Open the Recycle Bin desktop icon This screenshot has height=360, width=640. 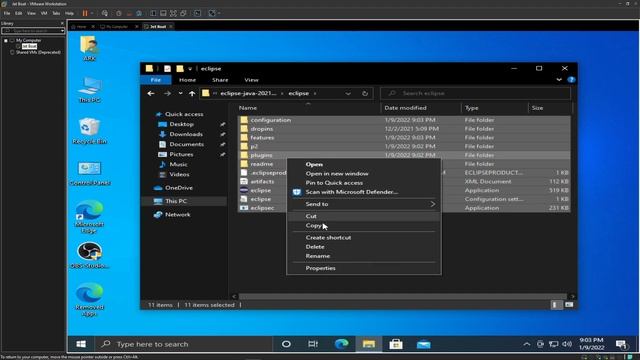tap(89, 131)
